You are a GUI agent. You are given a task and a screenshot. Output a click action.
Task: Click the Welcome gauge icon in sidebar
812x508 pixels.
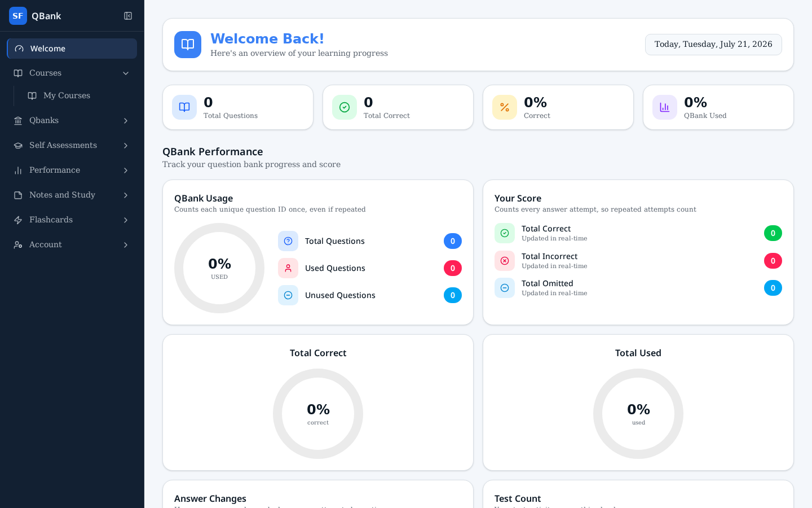[19, 49]
